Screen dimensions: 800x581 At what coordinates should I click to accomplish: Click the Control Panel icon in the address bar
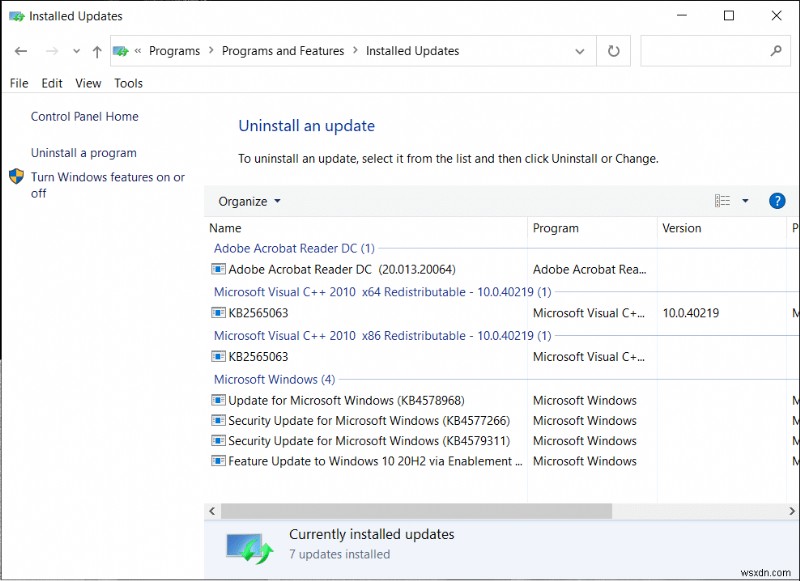122,50
